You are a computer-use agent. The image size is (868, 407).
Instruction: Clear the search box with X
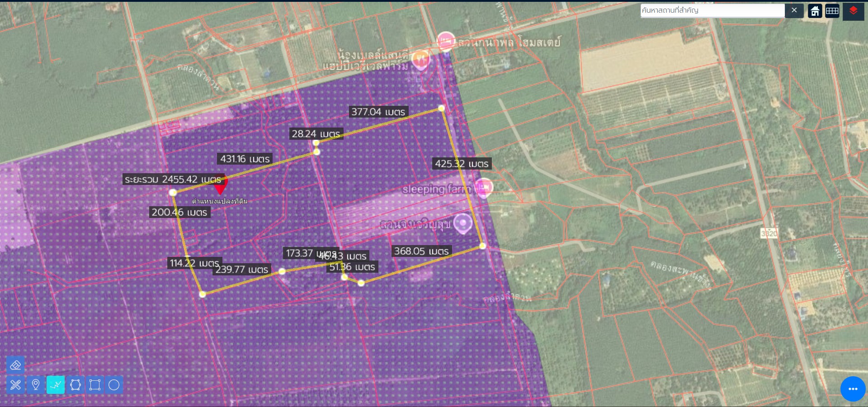(794, 10)
